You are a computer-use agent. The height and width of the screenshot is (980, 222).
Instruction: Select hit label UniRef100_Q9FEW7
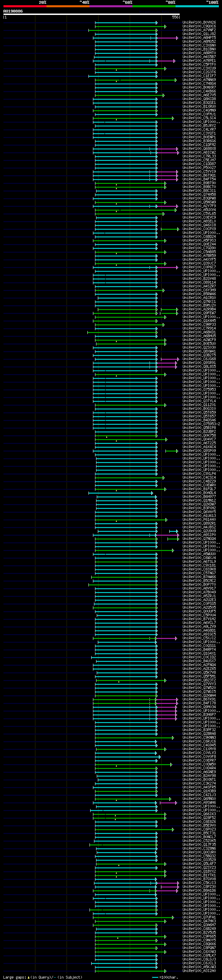coord(199,313)
